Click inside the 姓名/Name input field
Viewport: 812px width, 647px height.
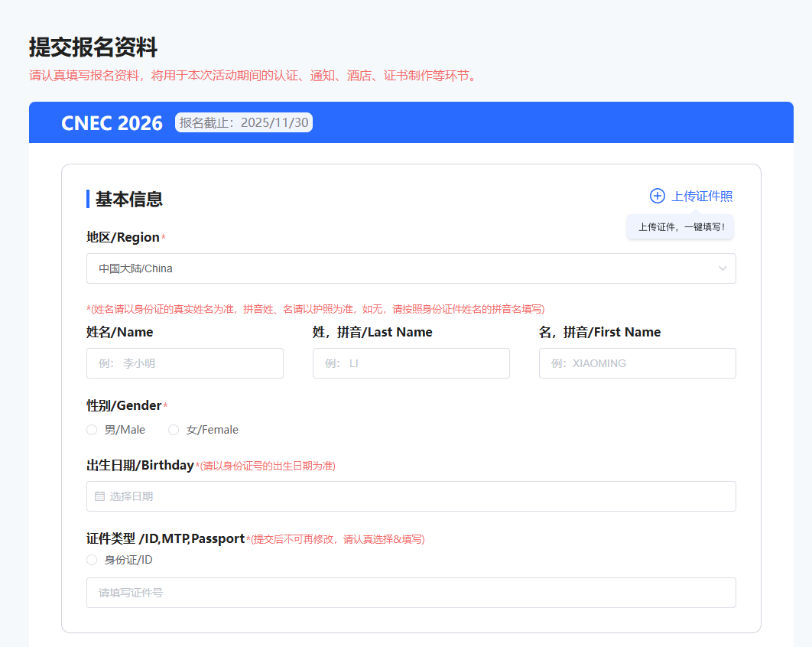tap(184, 363)
